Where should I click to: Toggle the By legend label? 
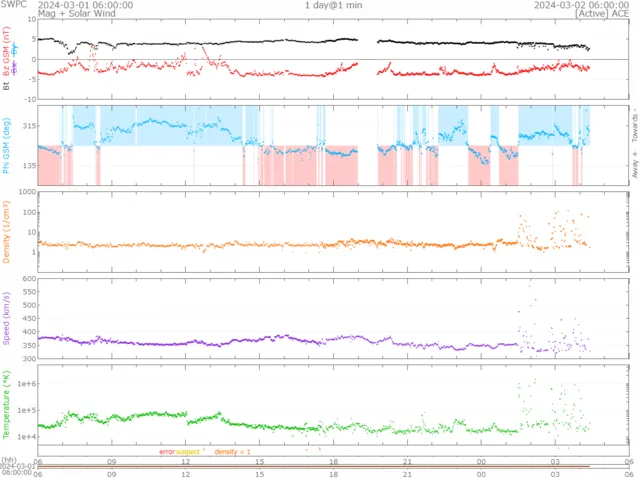[15, 49]
